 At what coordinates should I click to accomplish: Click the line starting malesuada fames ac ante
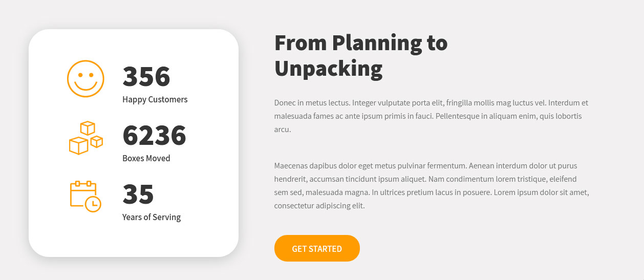(x=428, y=116)
